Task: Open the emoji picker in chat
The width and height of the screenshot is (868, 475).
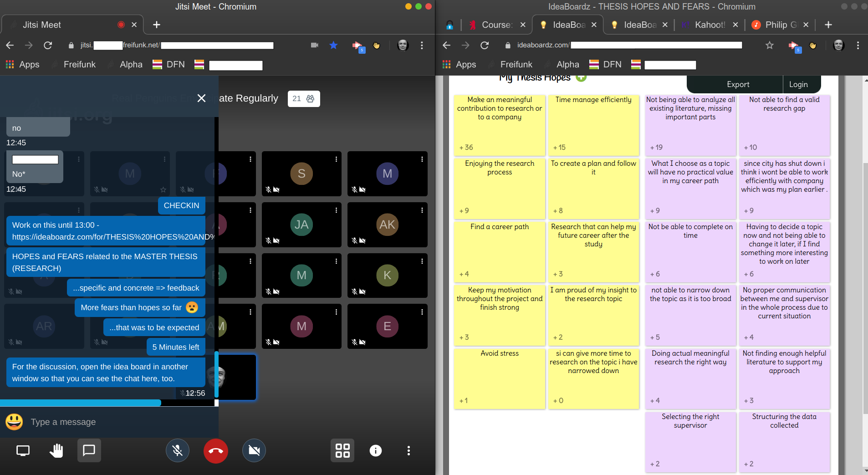Action: click(14, 422)
